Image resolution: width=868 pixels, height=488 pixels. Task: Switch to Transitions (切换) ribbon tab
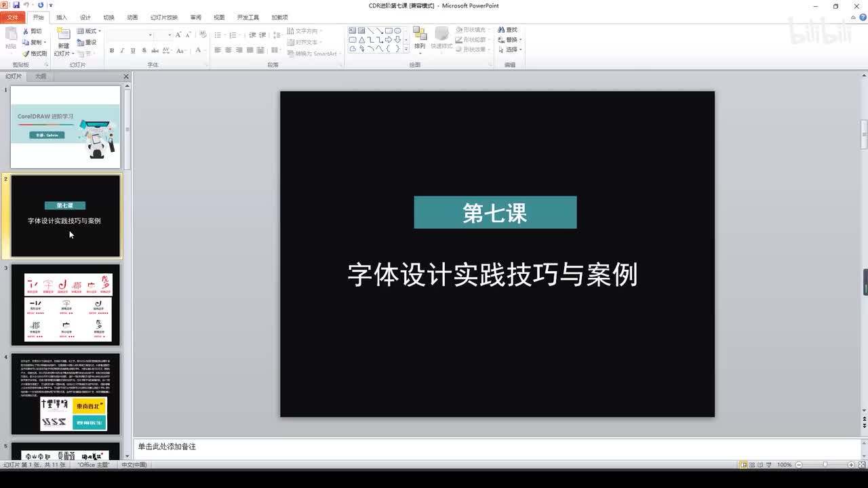(108, 17)
